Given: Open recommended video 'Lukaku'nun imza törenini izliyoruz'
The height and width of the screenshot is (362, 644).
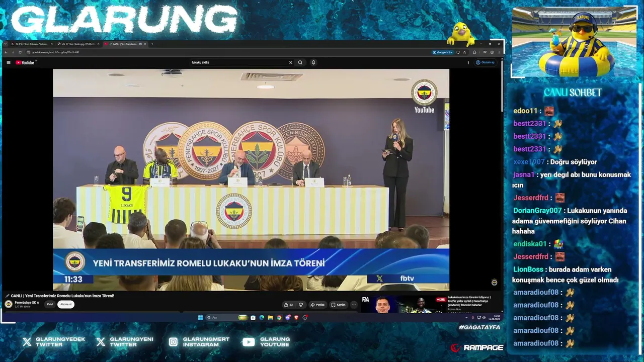Looking at the screenshot, I should point(404,304).
